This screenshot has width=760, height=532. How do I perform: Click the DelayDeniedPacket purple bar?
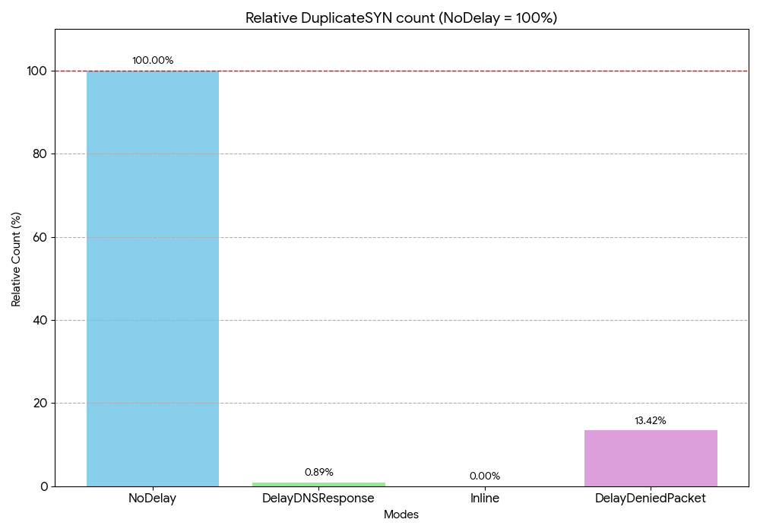tap(651, 458)
